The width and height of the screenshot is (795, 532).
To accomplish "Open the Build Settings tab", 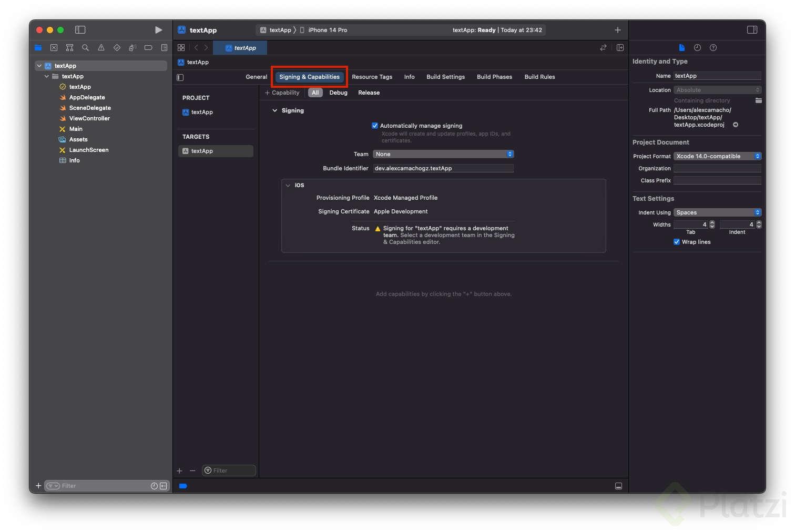I will click(x=446, y=77).
